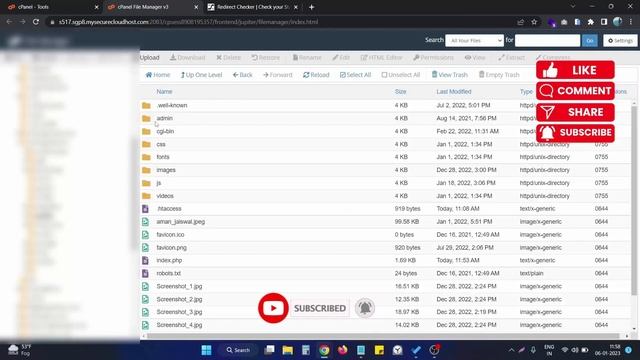The height and width of the screenshot is (360, 640).
Task: Check Select All files
Action: click(x=355, y=75)
